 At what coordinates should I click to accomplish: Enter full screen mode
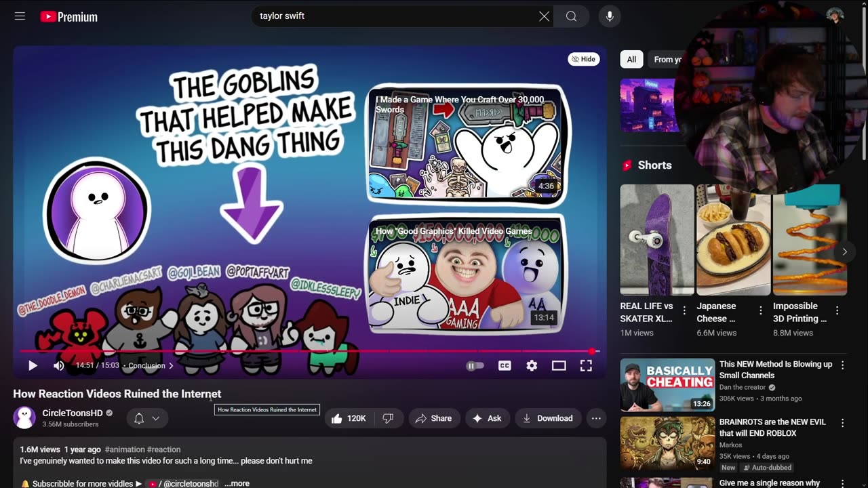click(x=586, y=365)
